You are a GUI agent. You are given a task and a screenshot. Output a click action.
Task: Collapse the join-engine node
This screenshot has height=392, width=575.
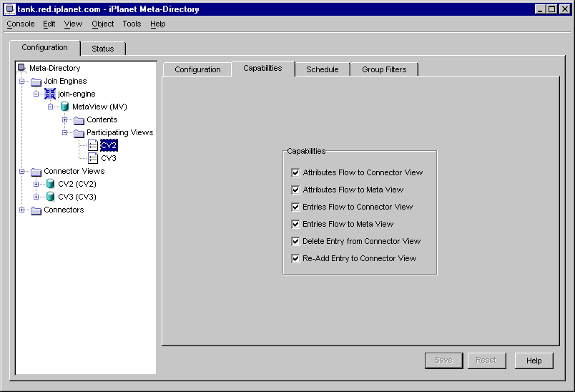[36, 94]
